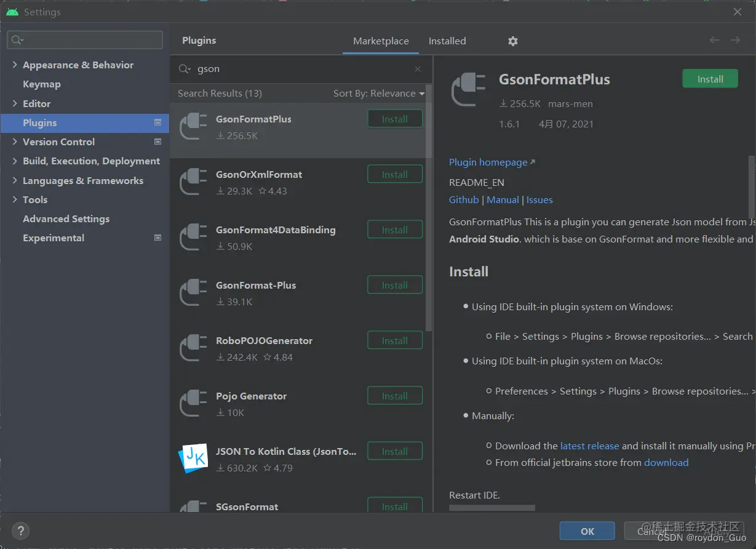
Task: Install the RoboPOJOGenerator plugin
Action: (x=395, y=340)
